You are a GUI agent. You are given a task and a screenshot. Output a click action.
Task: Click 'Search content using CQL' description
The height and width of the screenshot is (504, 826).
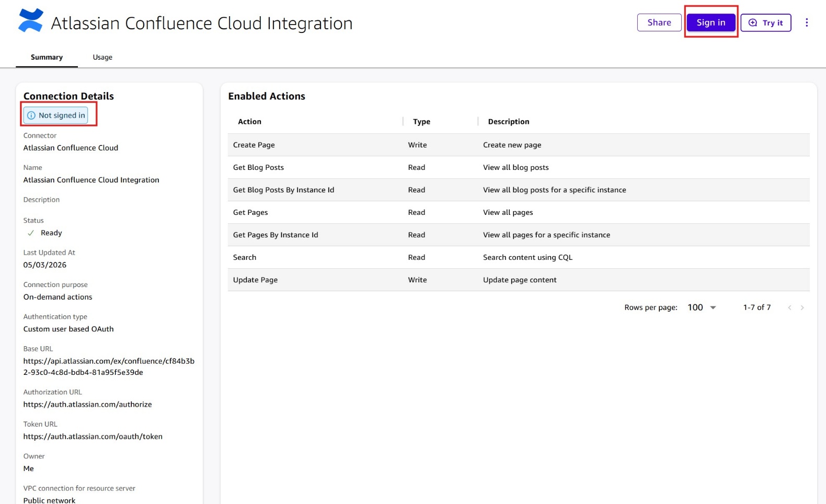[527, 257]
